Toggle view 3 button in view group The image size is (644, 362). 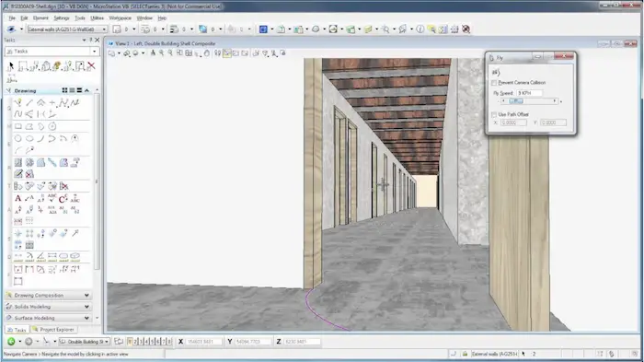point(141,342)
